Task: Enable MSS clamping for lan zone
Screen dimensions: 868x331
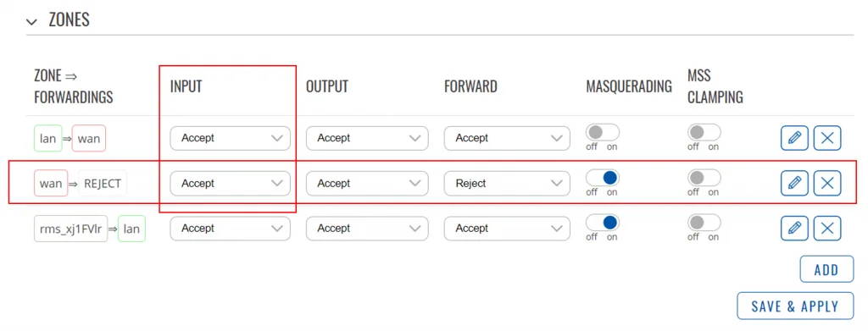Action: coord(704,132)
